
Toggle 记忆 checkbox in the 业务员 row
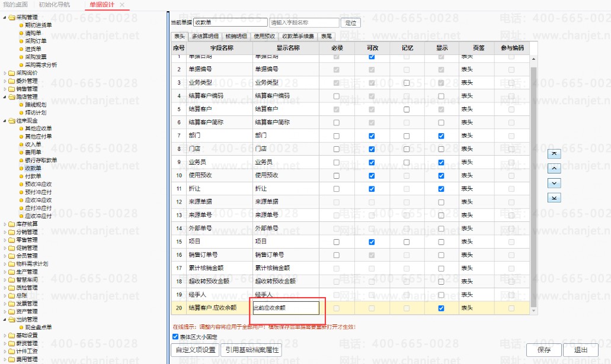coord(407,162)
